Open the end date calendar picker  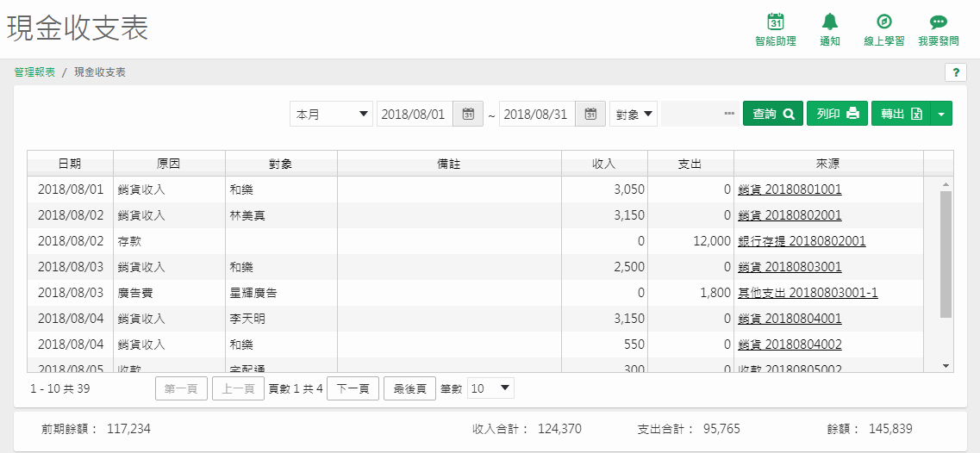590,114
